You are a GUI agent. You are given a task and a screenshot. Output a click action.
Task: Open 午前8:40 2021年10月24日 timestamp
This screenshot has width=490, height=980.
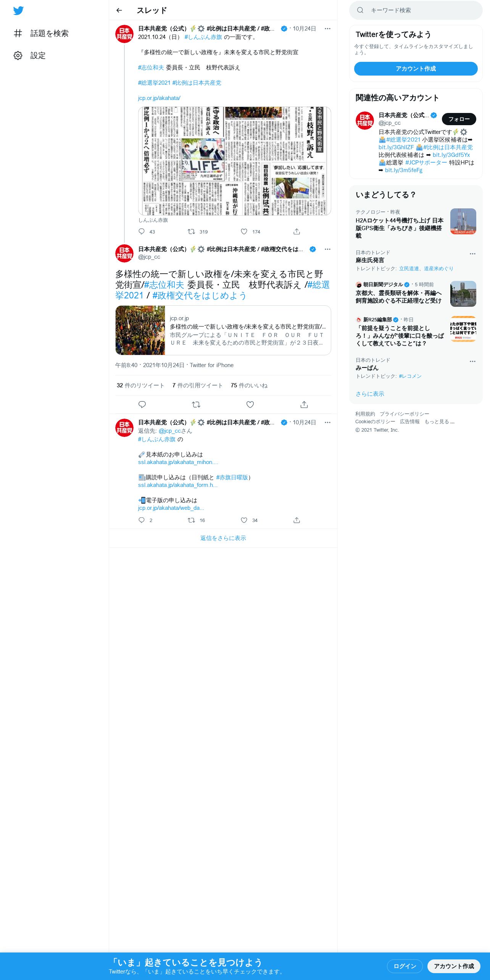pos(150,365)
